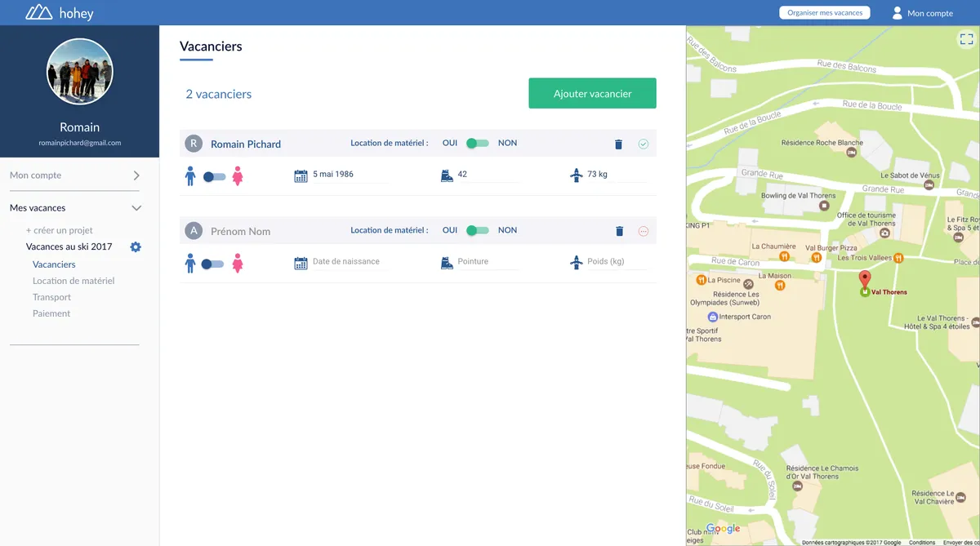Click the Ajouter vacancier button
The image size is (980, 546).
[x=592, y=93]
